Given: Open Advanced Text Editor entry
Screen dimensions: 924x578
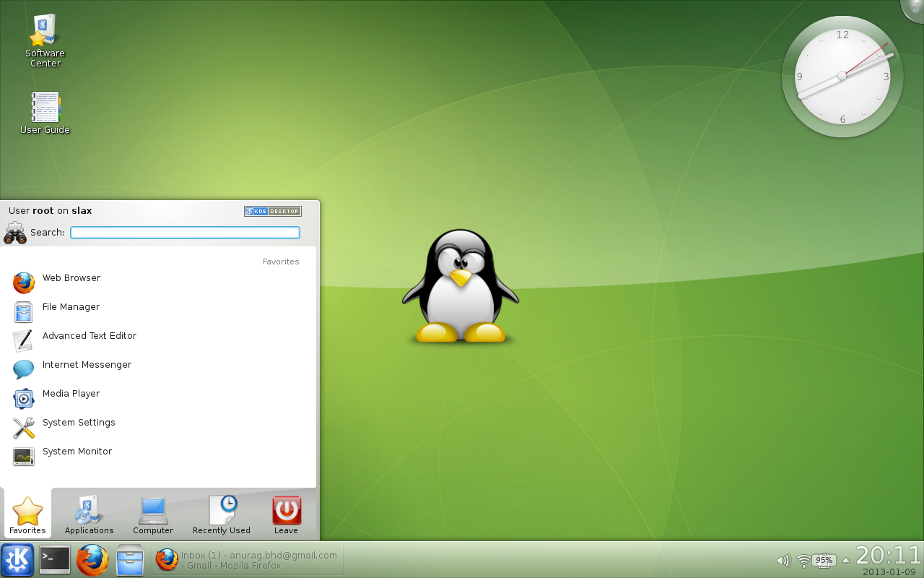Looking at the screenshot, I should [x=89, y=337].
